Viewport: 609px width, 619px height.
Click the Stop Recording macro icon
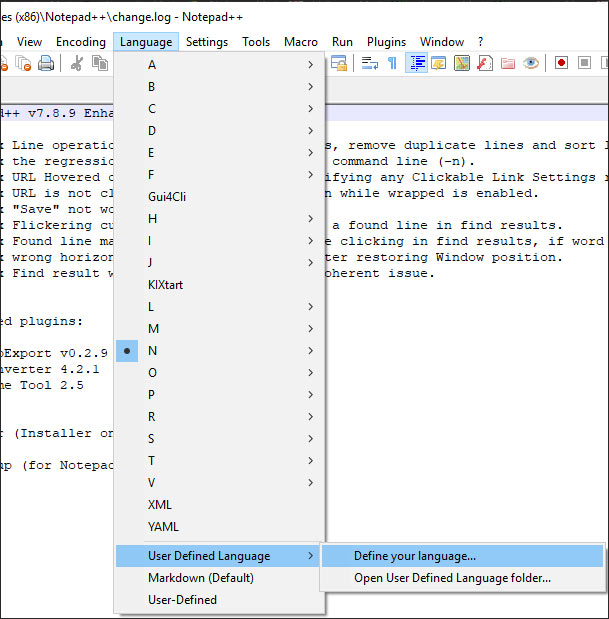point(584,63)
